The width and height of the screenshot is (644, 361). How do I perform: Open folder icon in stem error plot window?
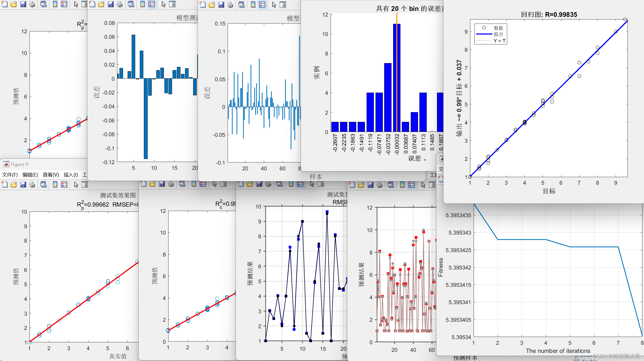click(212, 5)
